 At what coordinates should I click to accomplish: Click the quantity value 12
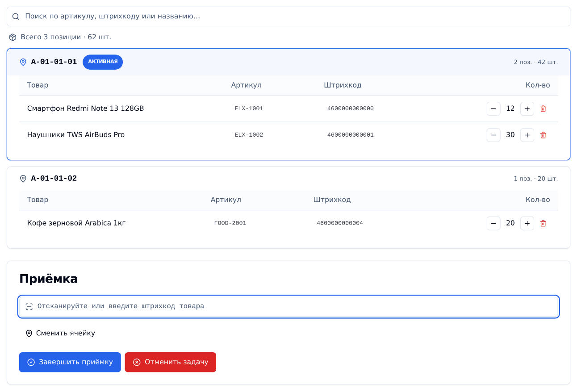[x=510, y=108]
